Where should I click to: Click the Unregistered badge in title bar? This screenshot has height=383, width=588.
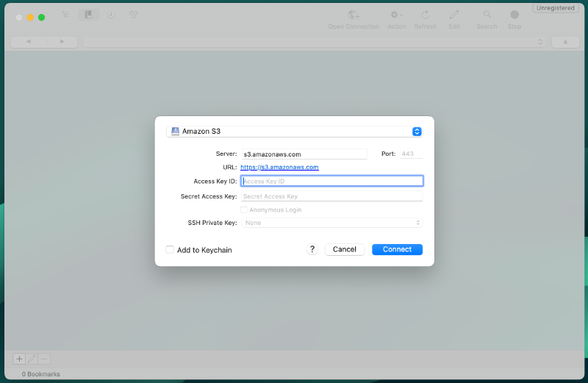[x=556, y=8]
